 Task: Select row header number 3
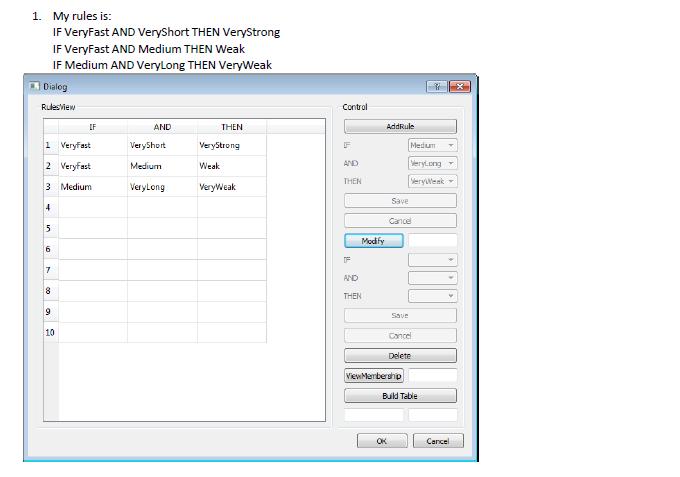50,187
